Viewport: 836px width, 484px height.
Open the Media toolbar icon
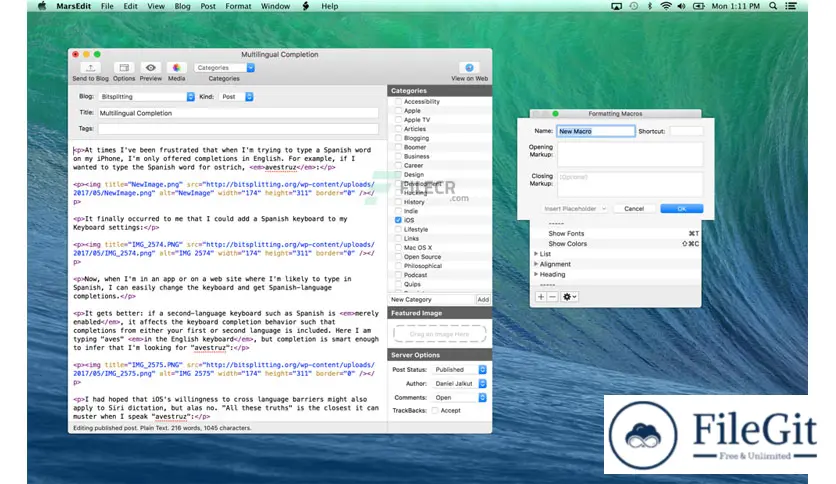(x=176, y=68)
